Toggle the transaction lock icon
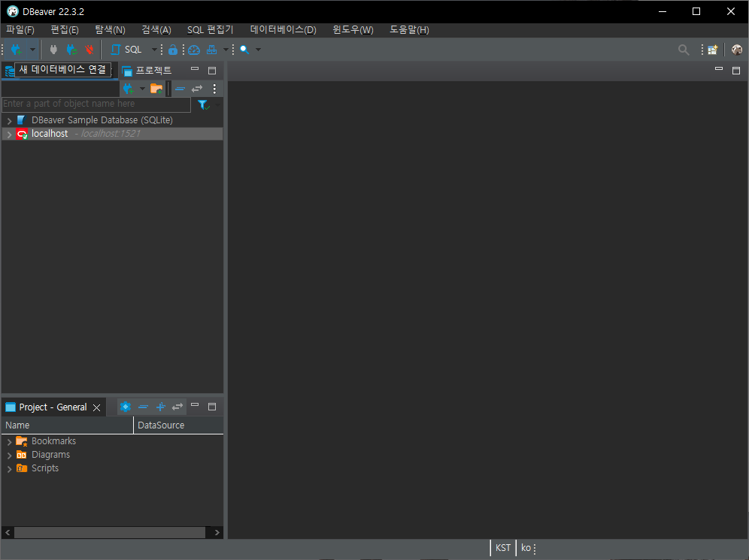 173,50
